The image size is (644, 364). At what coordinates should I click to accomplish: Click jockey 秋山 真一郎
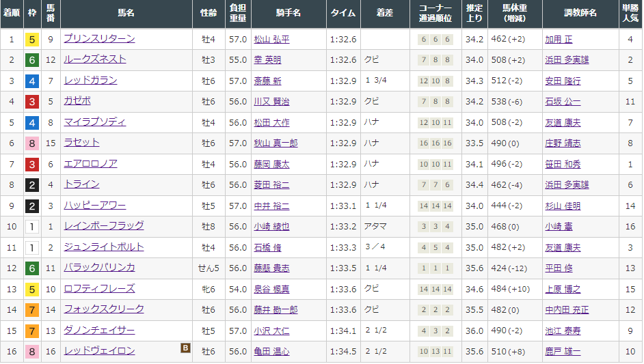click(x=276, y=143)
